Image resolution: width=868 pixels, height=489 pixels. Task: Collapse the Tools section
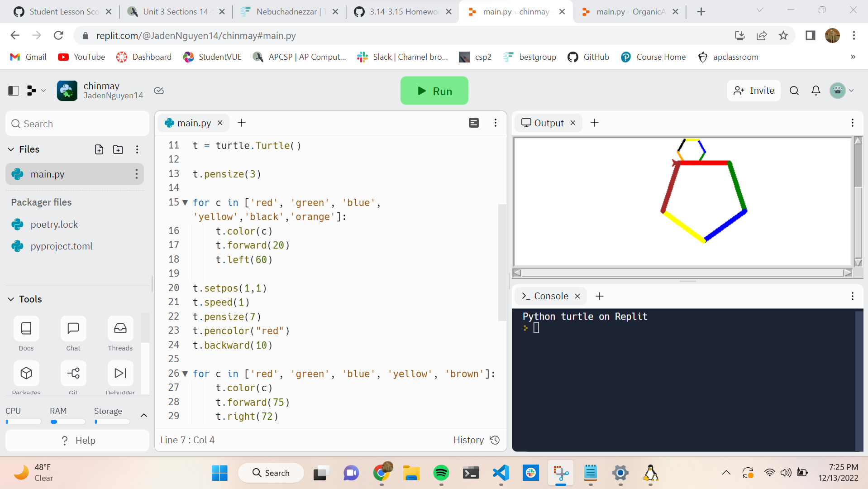tap(11, 299)
